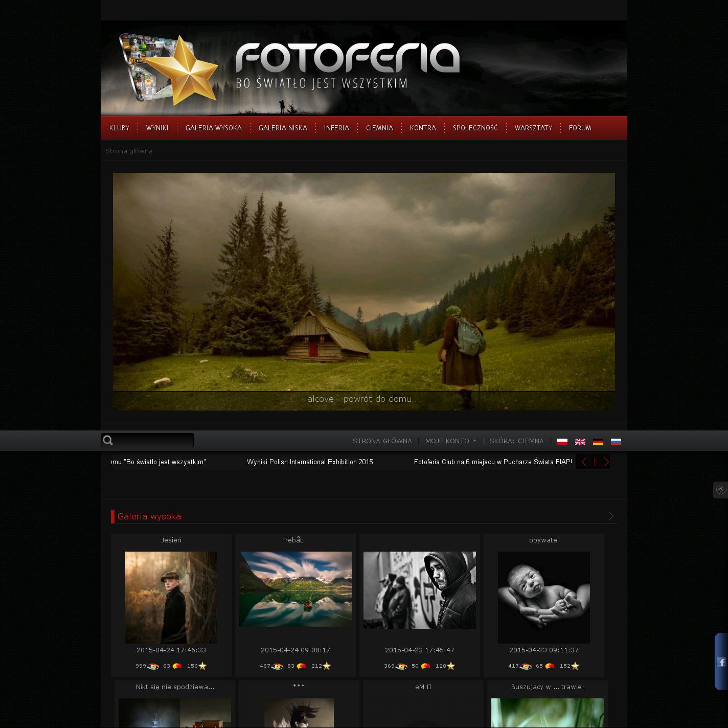Open the hooded man black-and-white thumbnail
Screen dimensions: 728x728
tap(420, 590)
